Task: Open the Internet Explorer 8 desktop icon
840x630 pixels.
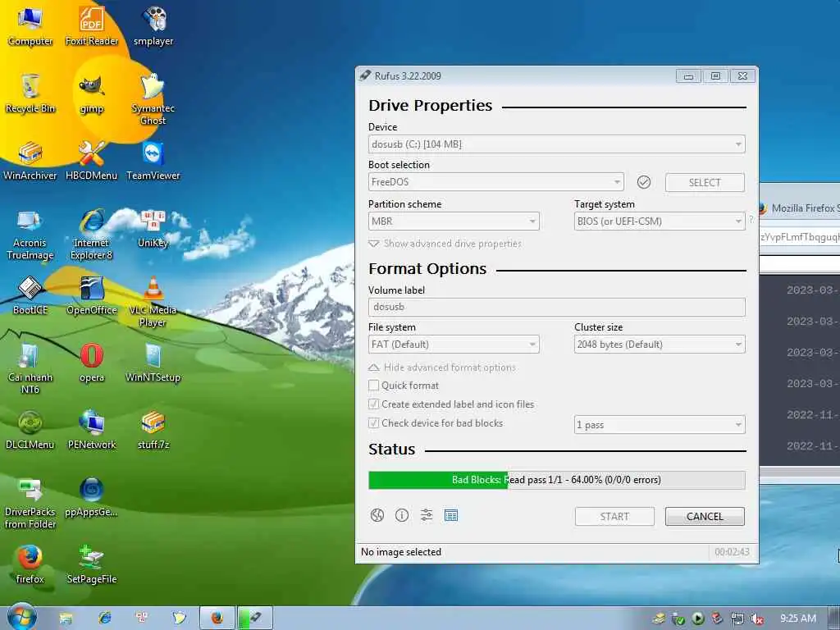Action: pyautogui.click(x=92, y=235)
